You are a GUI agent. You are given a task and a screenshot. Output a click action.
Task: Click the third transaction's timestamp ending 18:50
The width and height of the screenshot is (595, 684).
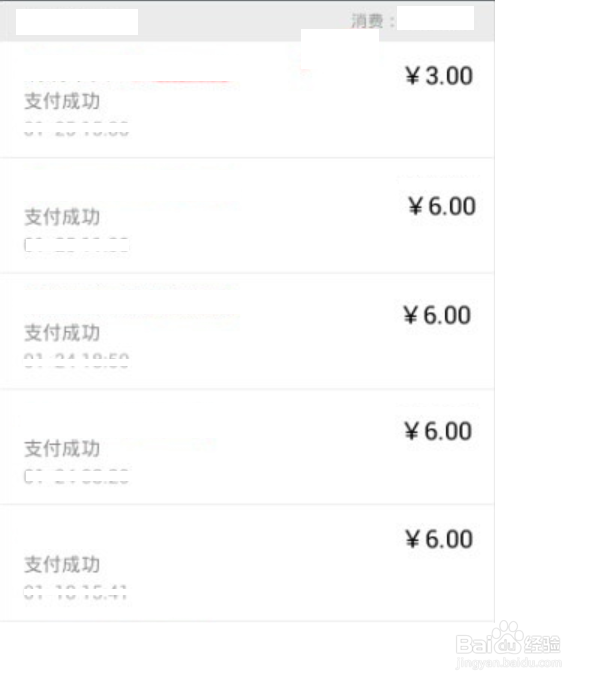click(76, 361)
